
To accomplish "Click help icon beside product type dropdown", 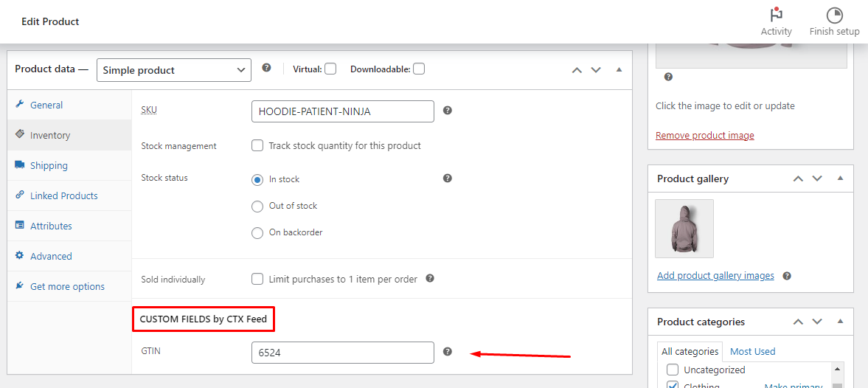I will (266, 69).
